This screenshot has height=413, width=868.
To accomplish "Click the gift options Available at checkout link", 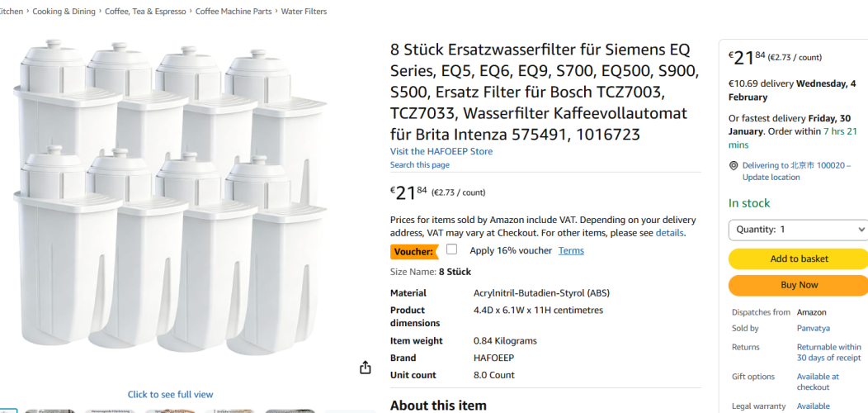I will 817,382.
